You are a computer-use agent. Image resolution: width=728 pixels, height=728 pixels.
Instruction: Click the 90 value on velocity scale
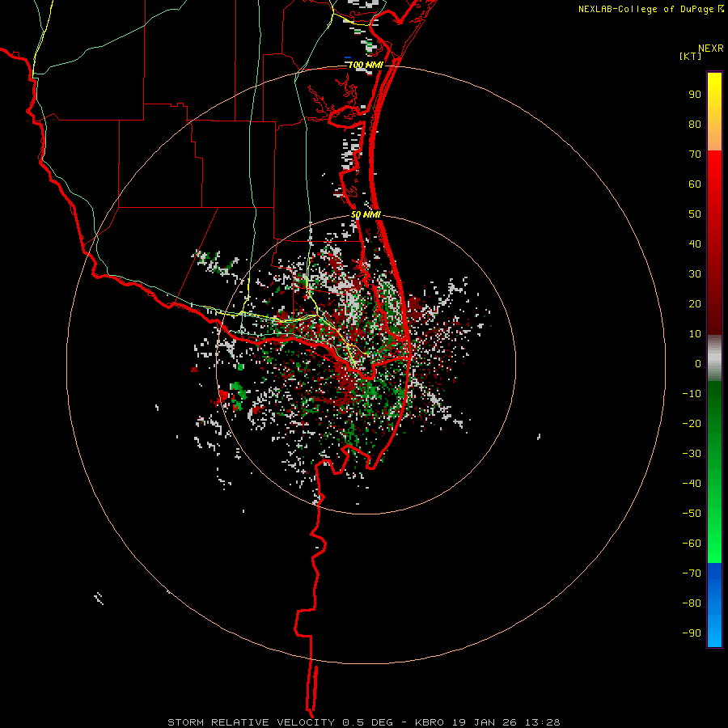pos(695,95)
